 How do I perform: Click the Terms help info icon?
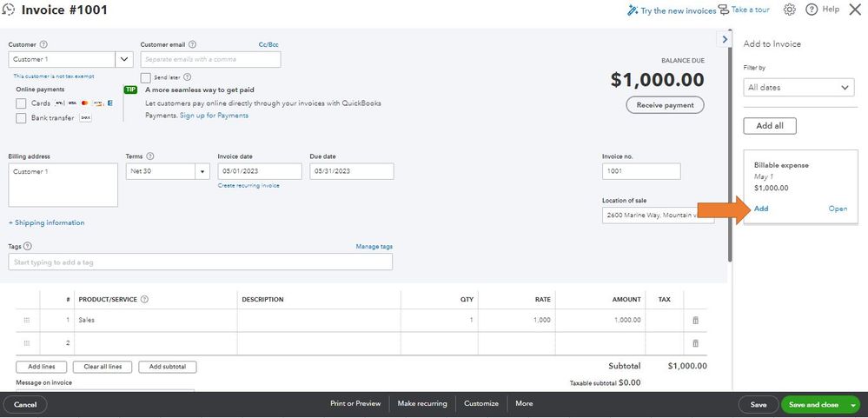[x=150, y=156]
